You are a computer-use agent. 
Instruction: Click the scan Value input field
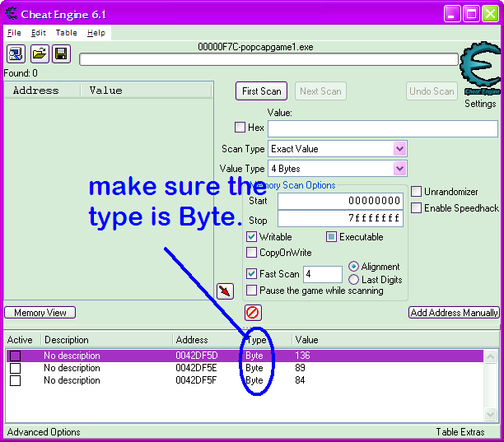[383, 128]
